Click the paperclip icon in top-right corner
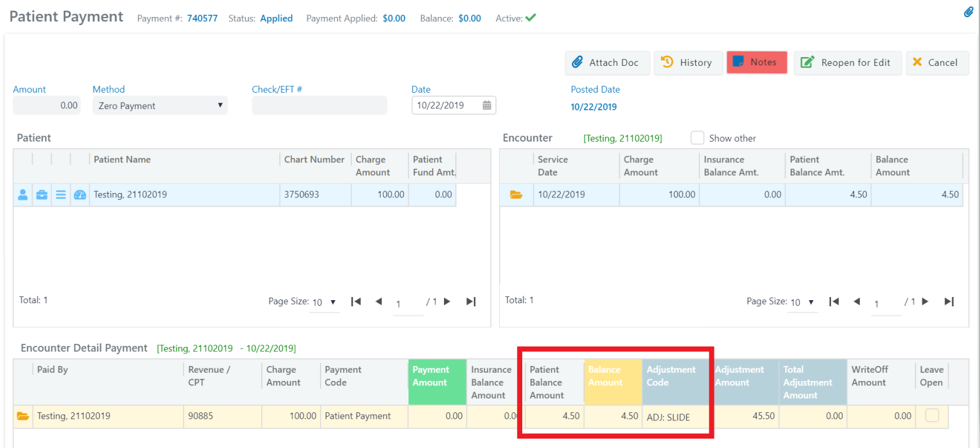 (968, 12)
